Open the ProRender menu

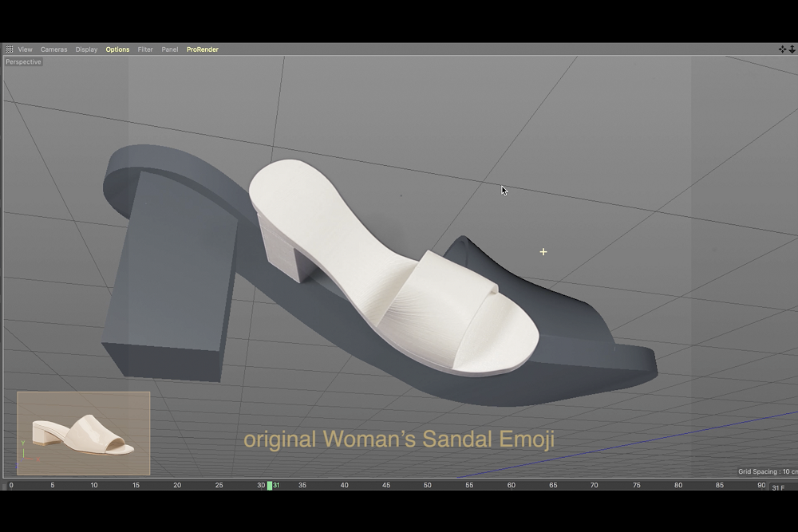(203, 49)
